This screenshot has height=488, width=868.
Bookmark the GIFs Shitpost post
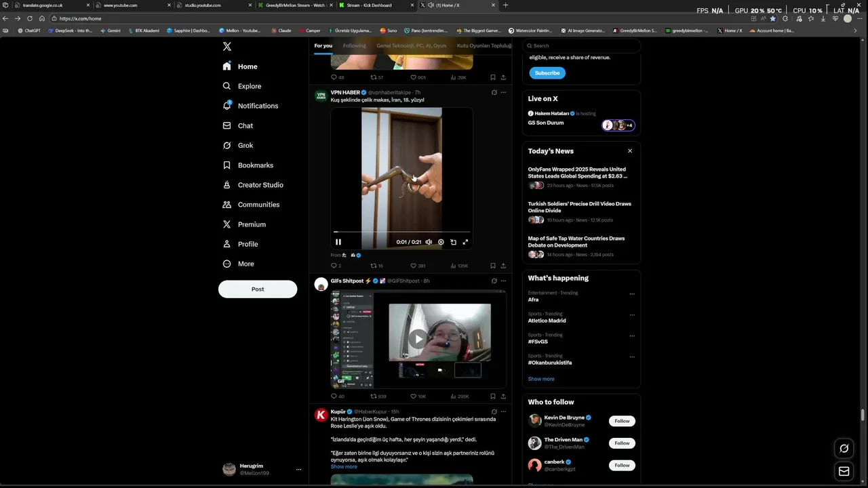click(493, 396)
